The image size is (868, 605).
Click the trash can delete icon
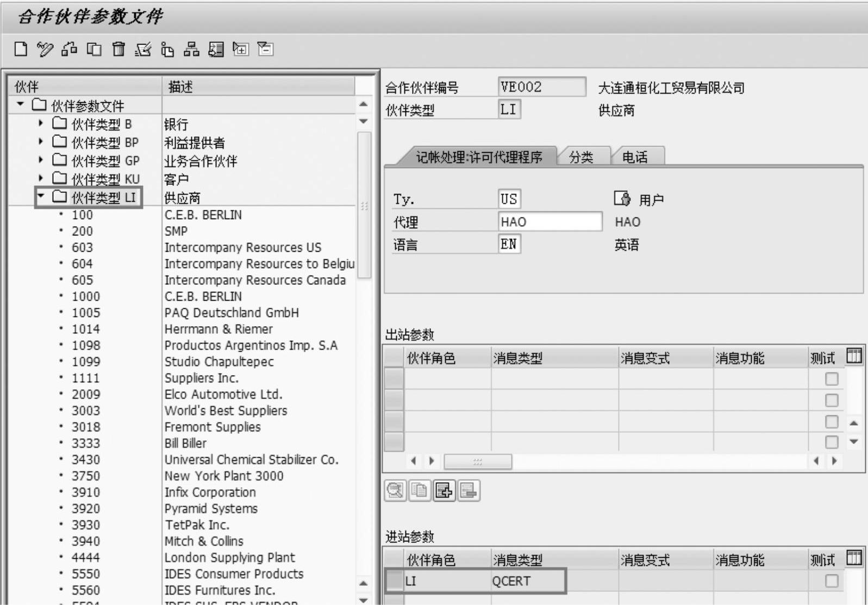(x=118, y=49)
